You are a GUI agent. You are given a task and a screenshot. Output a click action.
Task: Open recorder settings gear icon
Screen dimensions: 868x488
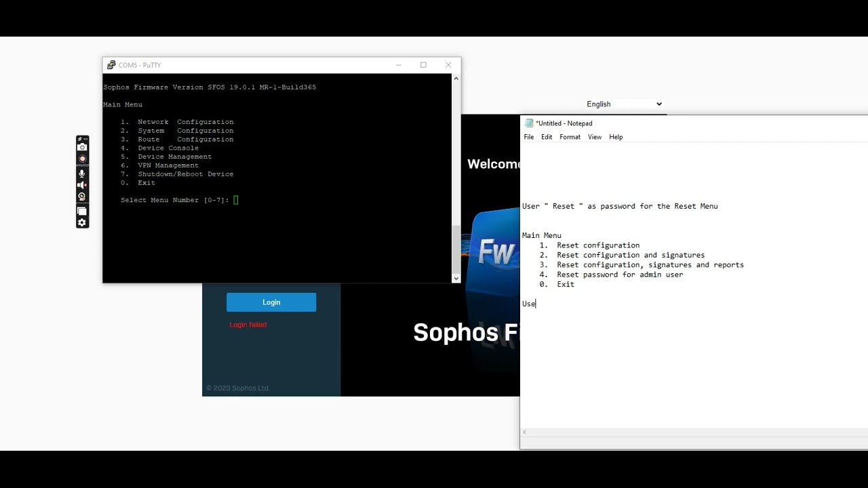pyautogui.click(x=82, y=223)
